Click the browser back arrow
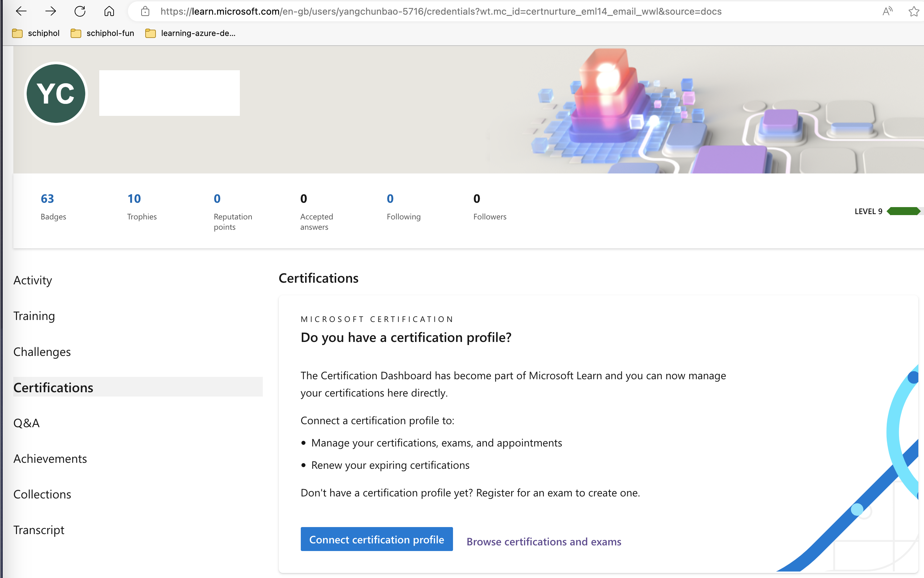The width and height of the screenshot is (924, 578). 21,11
